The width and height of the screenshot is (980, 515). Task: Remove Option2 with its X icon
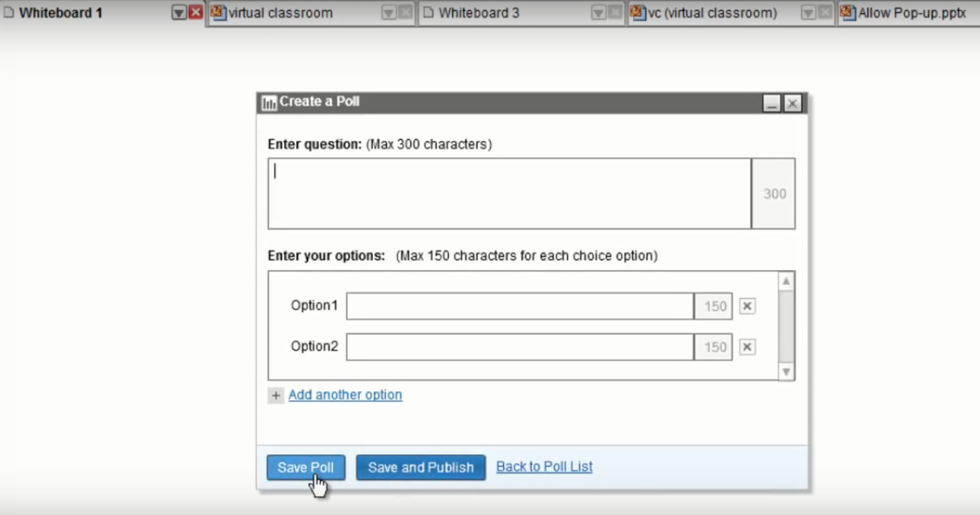tap(747, 346)
